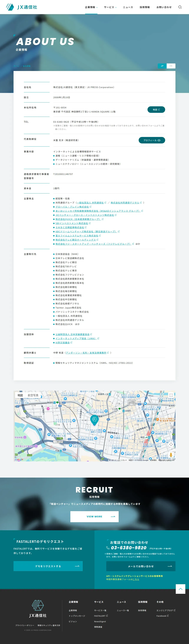Open お問い合わせ in the top navigation
Viewport: 189px width, 644px height.
pyautogui.click(x=164, y=7)
